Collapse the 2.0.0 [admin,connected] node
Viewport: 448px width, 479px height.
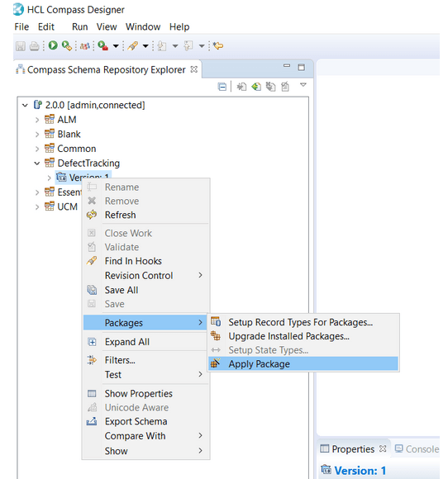(x=25, y=106)
